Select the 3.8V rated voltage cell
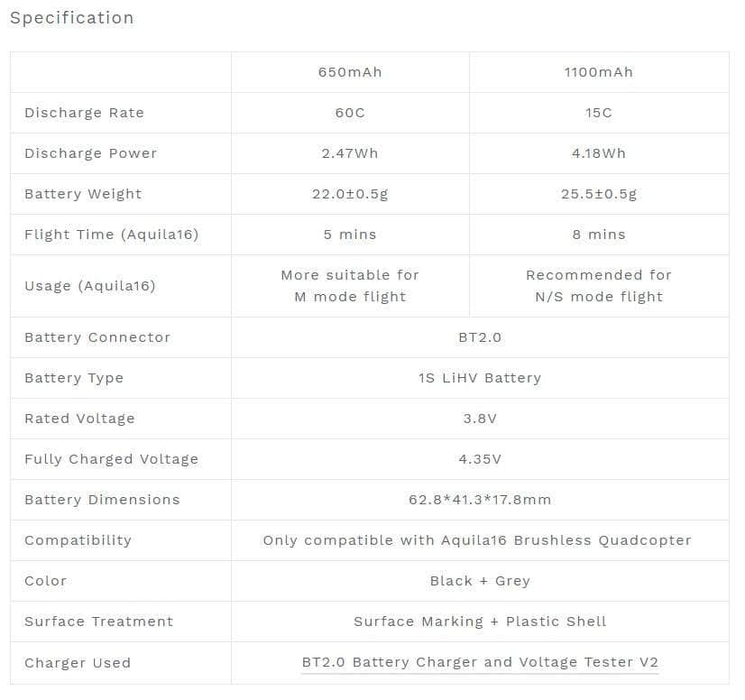The width and height of the screenshot is (745, 700). 480,419
